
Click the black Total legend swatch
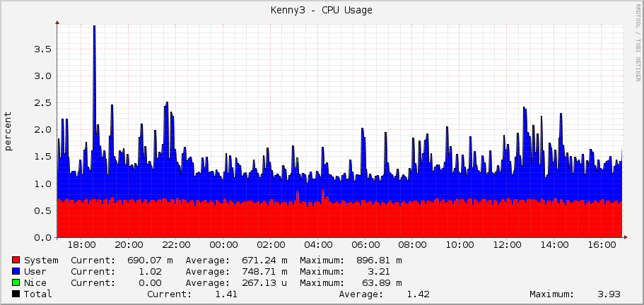click(16, 294)
